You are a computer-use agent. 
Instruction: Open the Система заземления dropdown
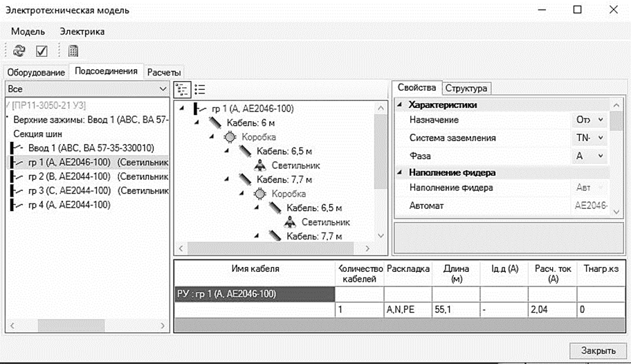coord(600,138)
